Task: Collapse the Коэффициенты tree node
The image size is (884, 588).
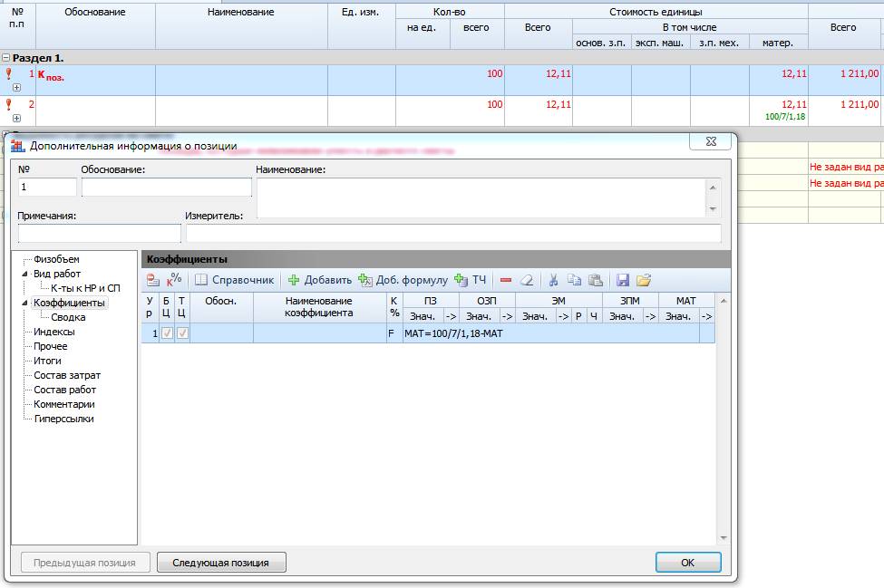Action: (x=24, y=303)
